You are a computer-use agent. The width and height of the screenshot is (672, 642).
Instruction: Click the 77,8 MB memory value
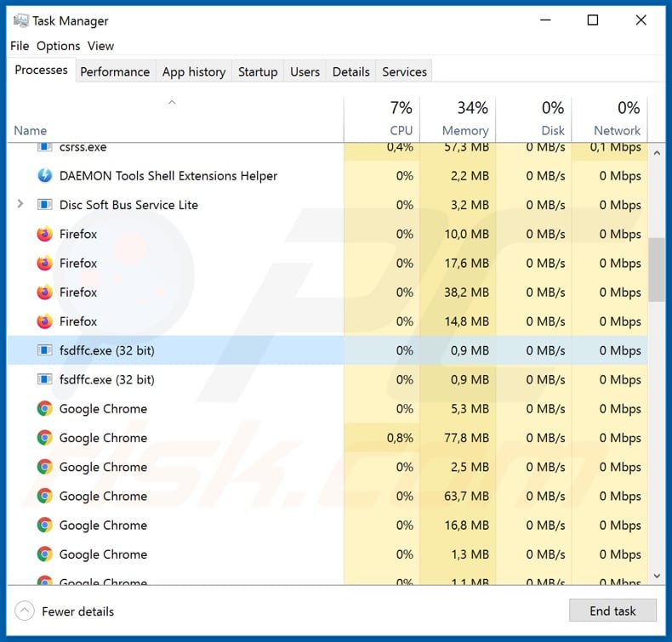[x=466, y=438]
